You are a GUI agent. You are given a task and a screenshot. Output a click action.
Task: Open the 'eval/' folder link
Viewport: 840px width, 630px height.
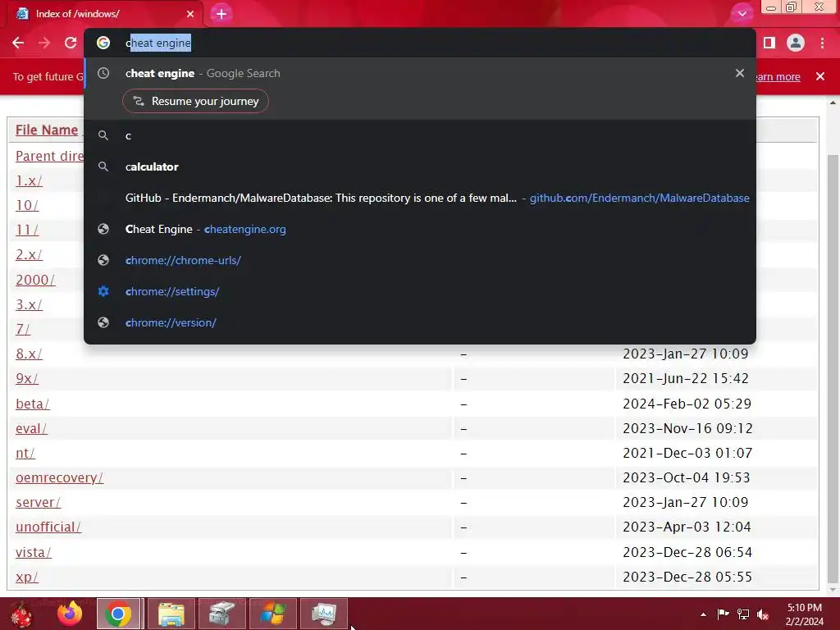click(31, 428)
